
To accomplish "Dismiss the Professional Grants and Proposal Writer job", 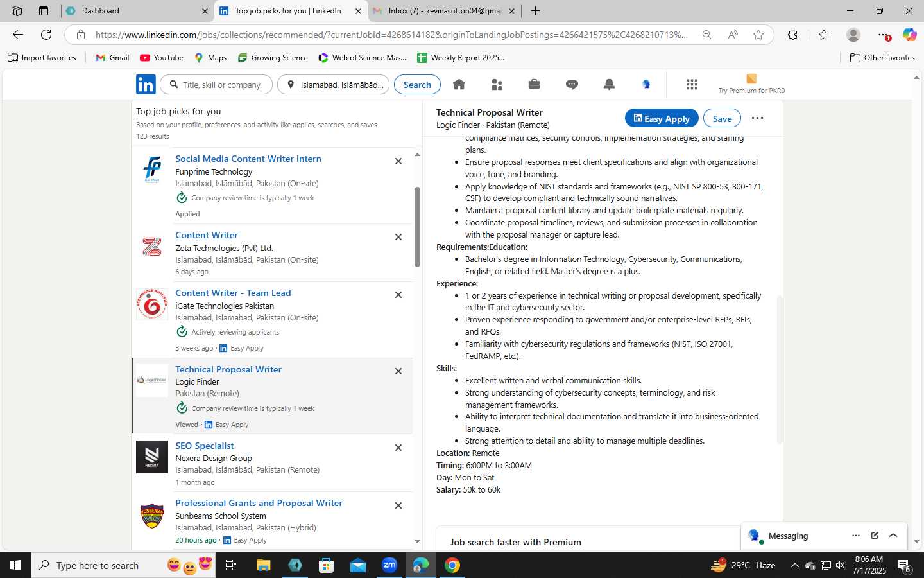I will click(x=398, y=505).
